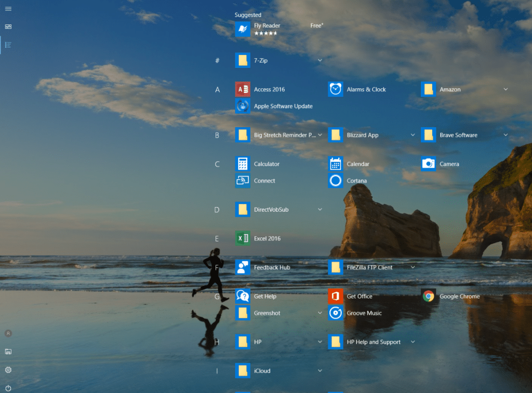Click the letter I section header

pyautogui.click(x=217, y=371)
